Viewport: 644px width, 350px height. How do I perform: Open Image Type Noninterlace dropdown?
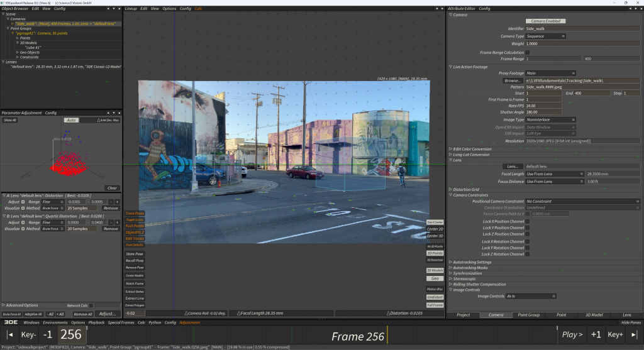tap(550, 120)
